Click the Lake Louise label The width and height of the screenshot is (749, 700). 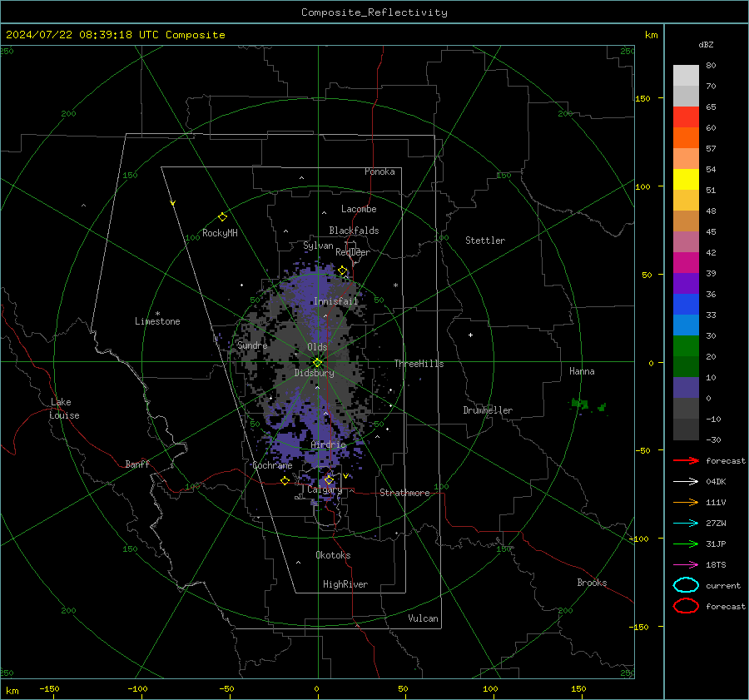pos(64,409)
